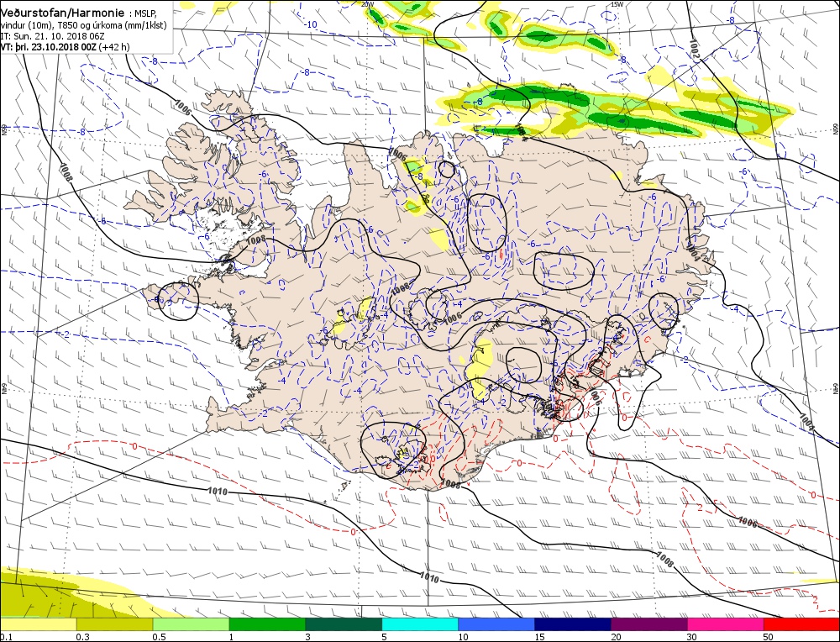Click the pale yellow 0.1–0.3 legend swatch

38,624
